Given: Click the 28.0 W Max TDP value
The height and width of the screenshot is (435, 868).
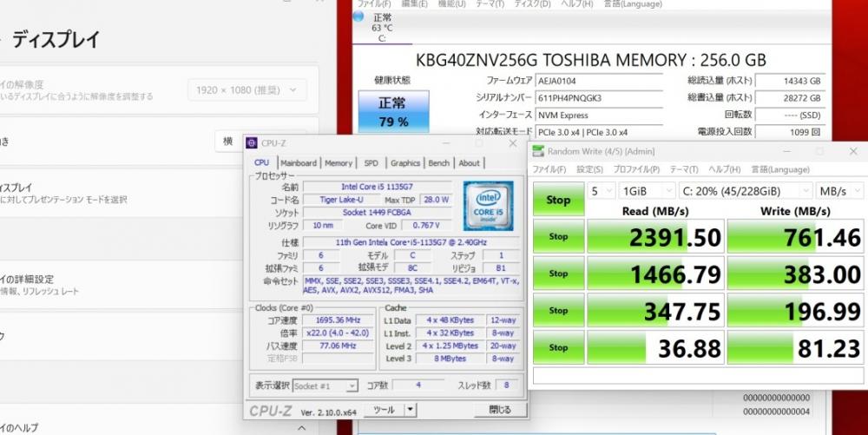Looking at the screenshot, I should pyautogui.click(x=436, y=200).
